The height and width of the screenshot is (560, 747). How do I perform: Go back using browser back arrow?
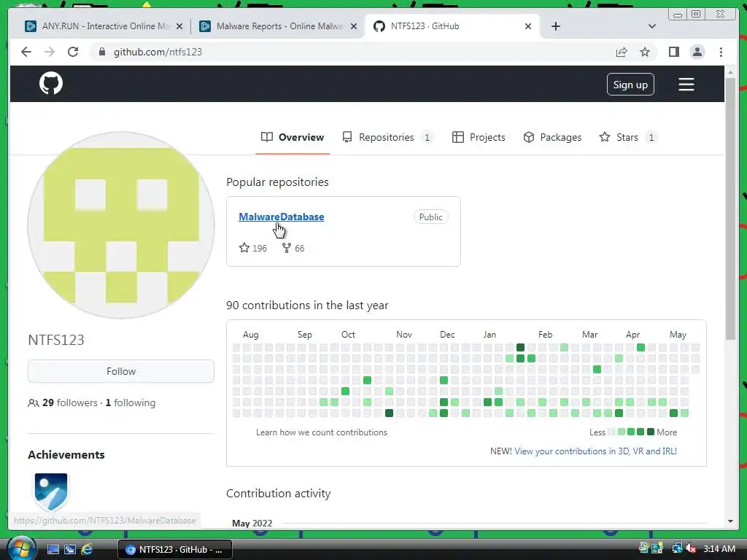pos(26,52)
